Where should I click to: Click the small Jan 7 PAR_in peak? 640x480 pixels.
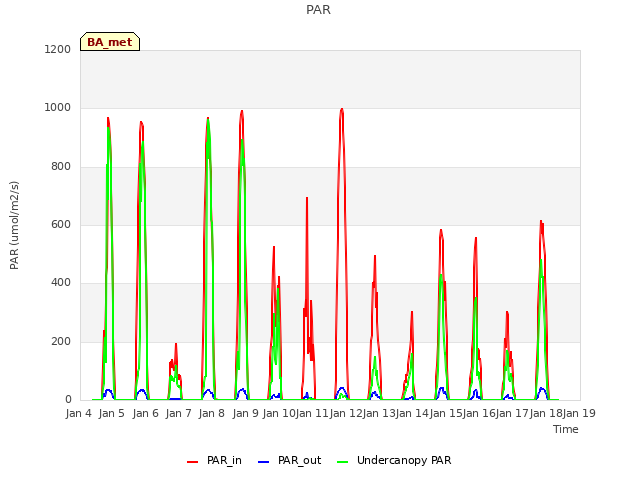point(176,344)
